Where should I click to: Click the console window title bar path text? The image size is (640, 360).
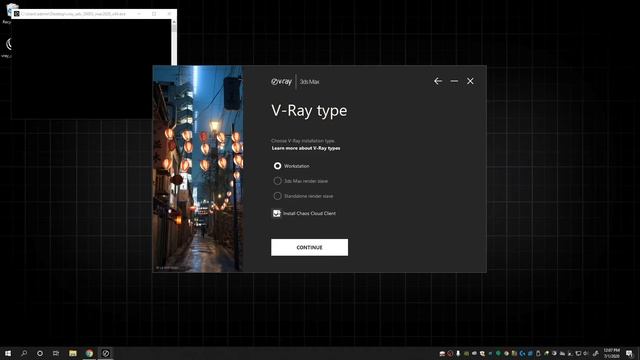coord(73,14)
